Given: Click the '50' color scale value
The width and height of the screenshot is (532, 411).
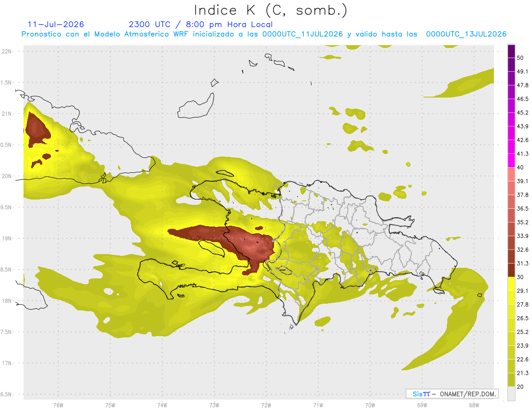Looking at the screenshot, I should coord(521,58).
